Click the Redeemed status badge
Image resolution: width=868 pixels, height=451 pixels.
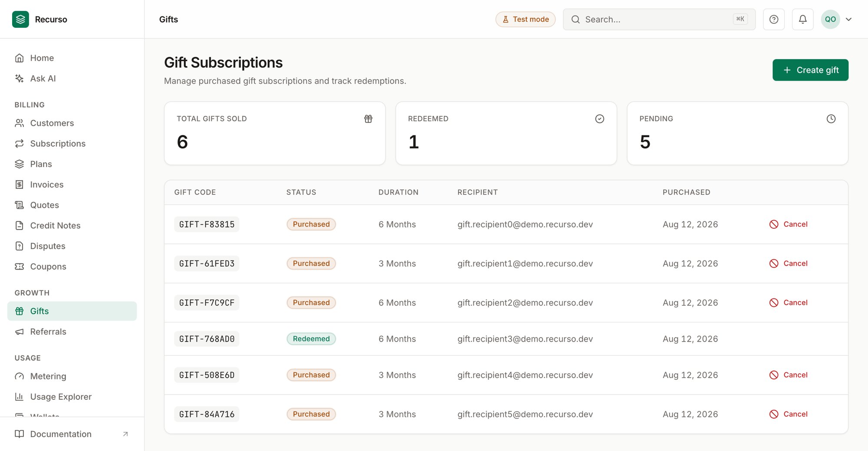coord(311,339)
